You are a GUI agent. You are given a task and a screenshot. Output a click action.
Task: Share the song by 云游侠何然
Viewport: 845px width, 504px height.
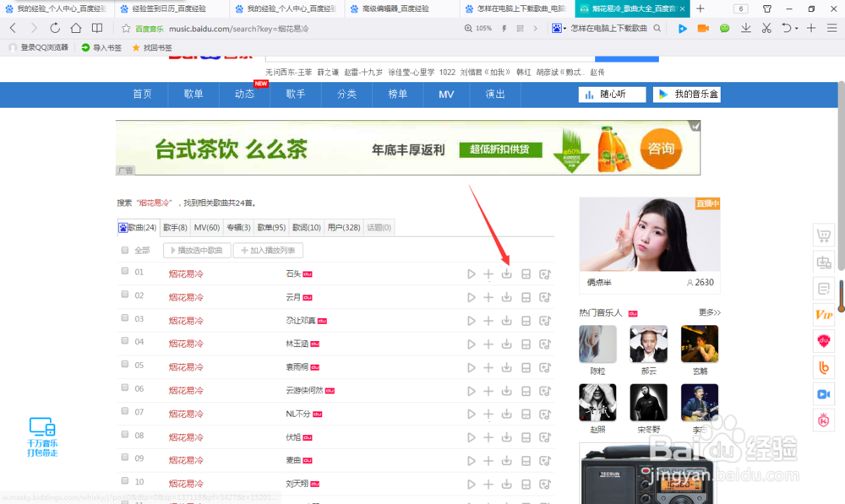(x=545, y=391)
